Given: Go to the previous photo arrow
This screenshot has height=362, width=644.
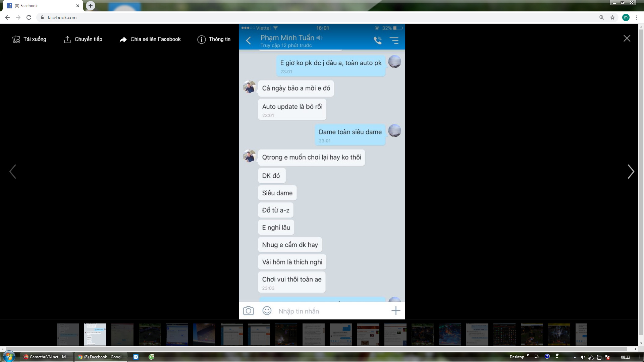Looking at the screenshot, I should [13, 172].
